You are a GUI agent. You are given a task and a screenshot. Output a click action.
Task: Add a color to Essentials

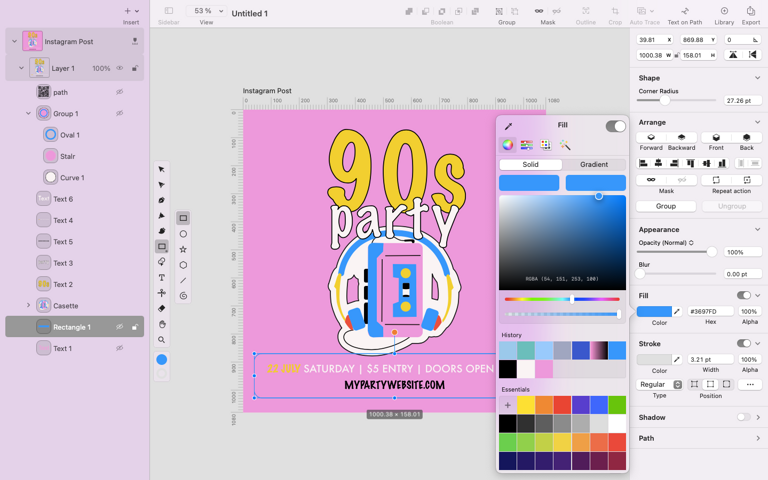(x=508, y=405)
